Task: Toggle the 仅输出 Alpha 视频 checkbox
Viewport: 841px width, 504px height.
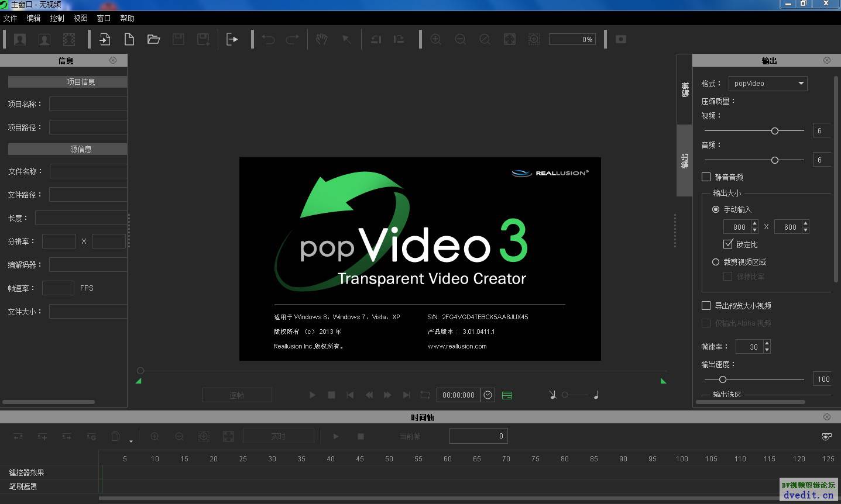Action: click(706, 323)
